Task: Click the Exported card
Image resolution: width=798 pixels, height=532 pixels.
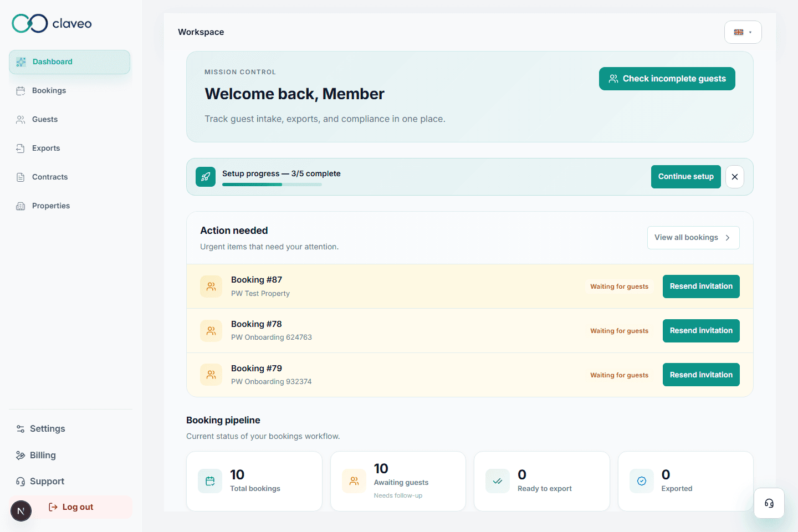Action: coord(686,481)
